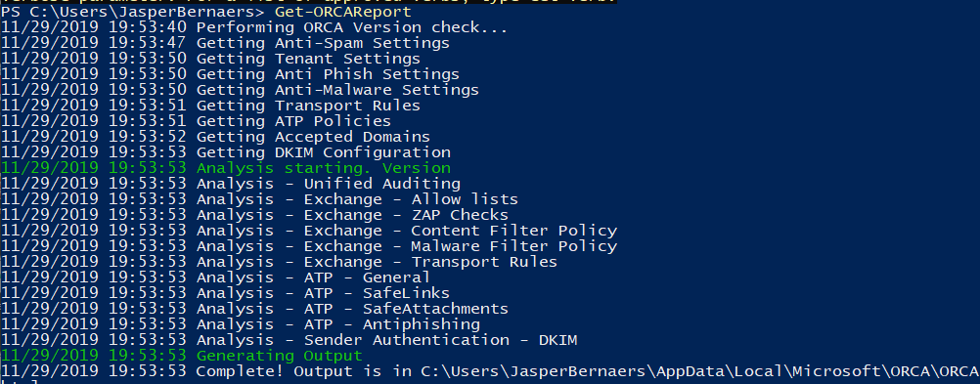Click the 'ATP - SafeLinks' analysis line
Screen dimensions: 980x384
pyautogui.click(x=225, y=293)
